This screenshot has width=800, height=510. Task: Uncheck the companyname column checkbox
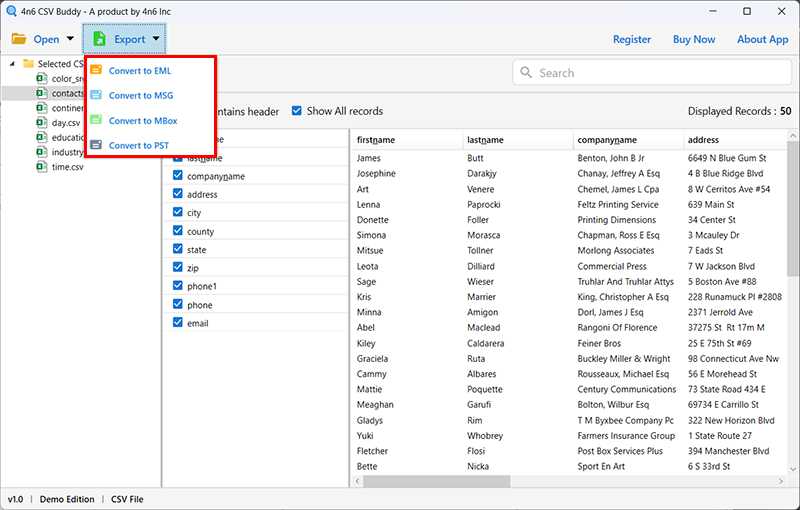pos(178,175)
